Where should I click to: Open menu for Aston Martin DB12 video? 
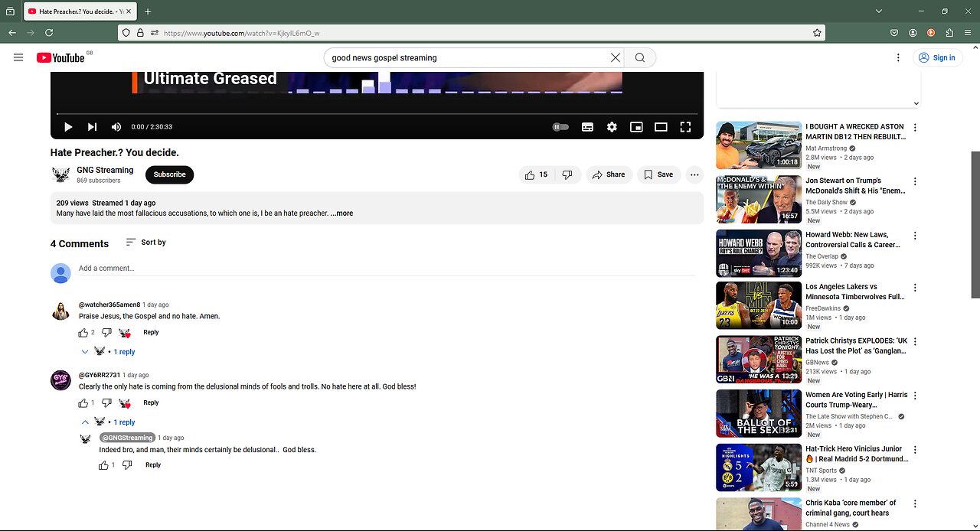pos(915,128)
